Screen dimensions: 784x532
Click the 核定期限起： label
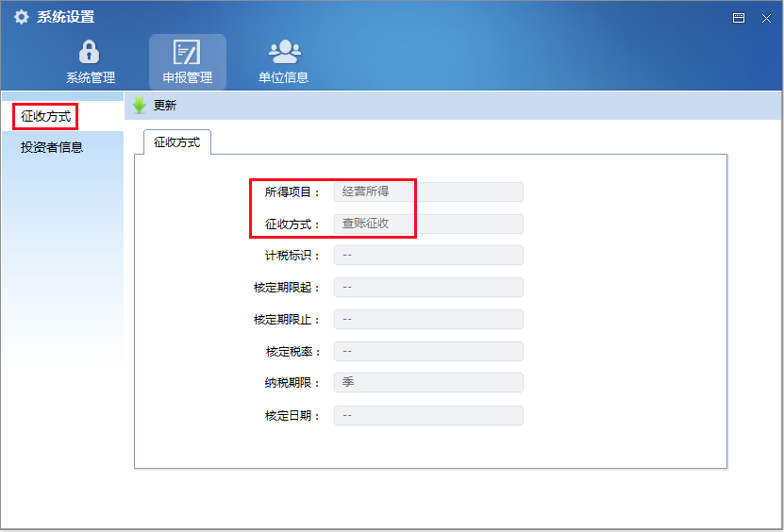pos(287,288)
